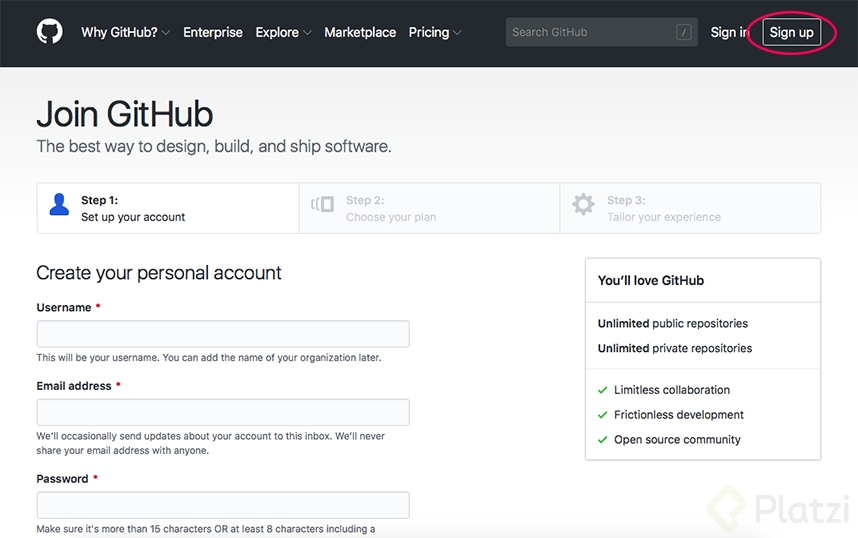
Task: Click the Step 3 gear icon
Action: click(583, 204)
